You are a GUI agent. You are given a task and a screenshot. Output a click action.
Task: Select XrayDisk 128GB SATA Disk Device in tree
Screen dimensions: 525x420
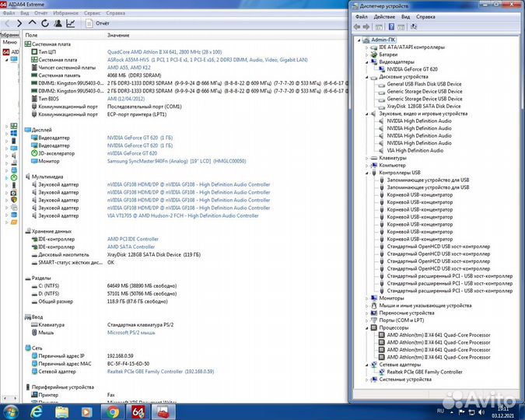point(424,107)
